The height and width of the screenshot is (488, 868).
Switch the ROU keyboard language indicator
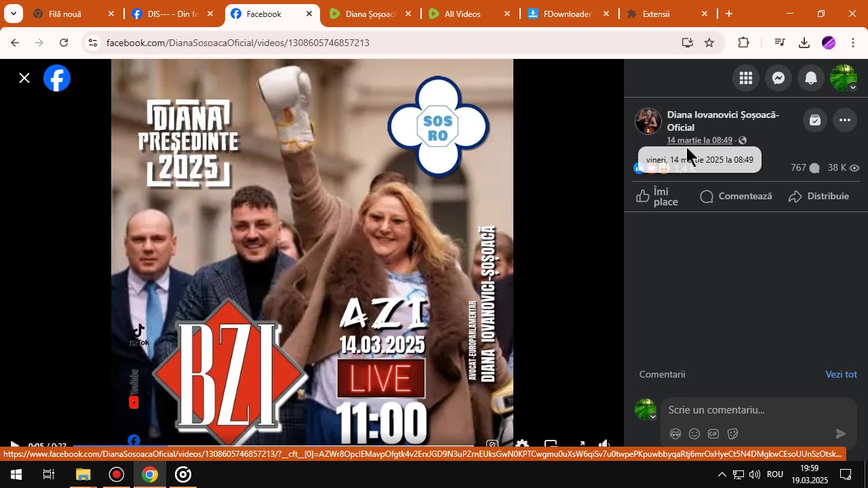tap(775, 474)
